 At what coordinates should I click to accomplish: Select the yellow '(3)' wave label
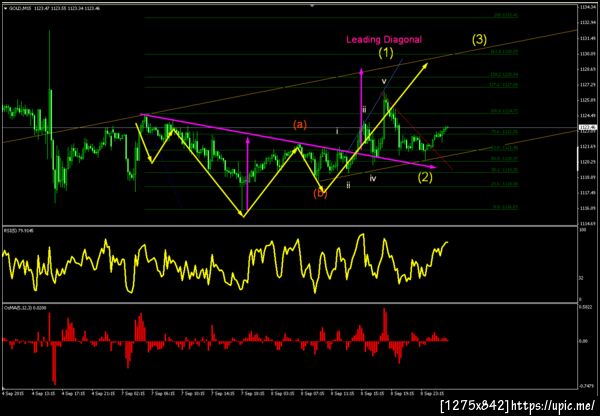click(479, 40)
